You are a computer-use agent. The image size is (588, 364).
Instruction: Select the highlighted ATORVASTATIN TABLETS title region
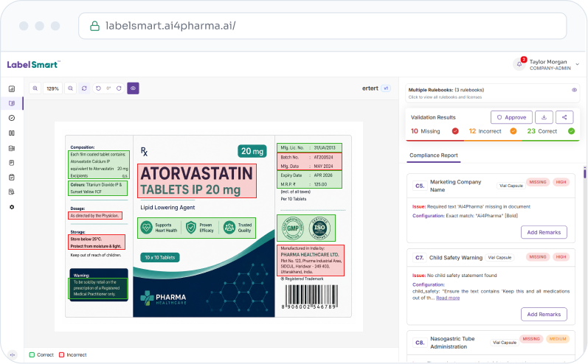197,181
